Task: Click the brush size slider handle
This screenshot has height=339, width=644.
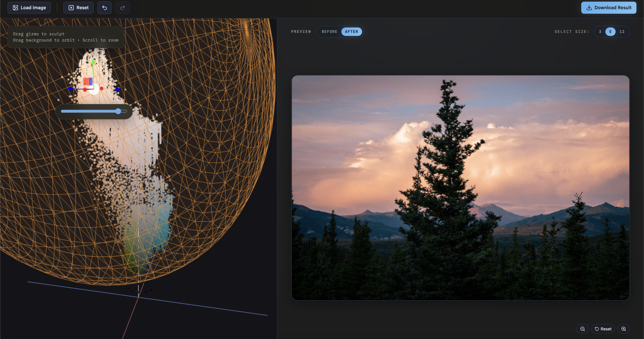Action: (x=118, y=111)
